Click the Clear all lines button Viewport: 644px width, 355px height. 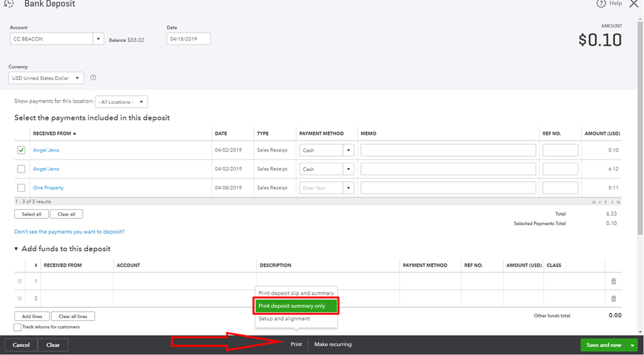pos(73,316)
